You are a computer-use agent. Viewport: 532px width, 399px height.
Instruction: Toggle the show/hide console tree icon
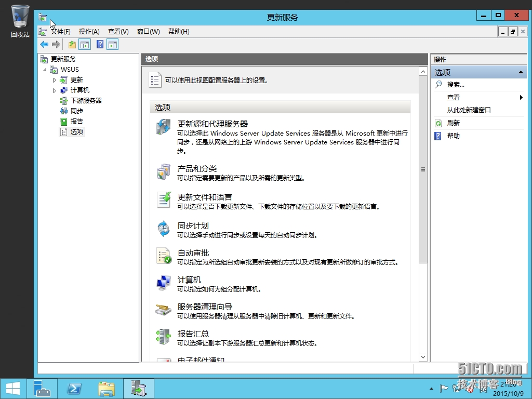(x=85, y=45)
